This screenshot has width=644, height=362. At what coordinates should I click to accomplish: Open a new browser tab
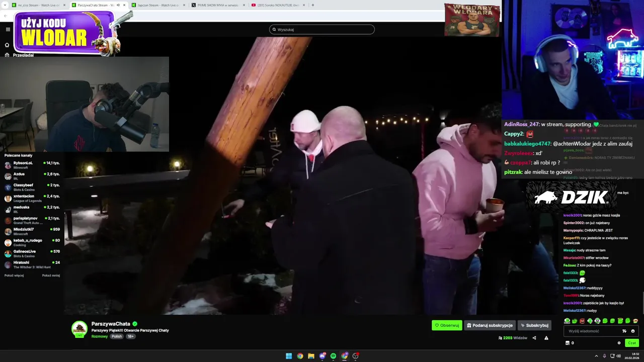click(312, 5)
